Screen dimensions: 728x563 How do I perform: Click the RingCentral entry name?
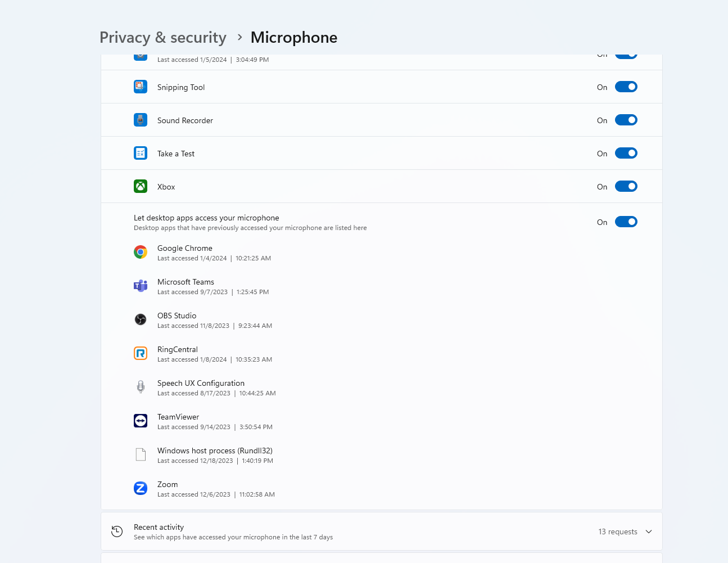[178, 349]
